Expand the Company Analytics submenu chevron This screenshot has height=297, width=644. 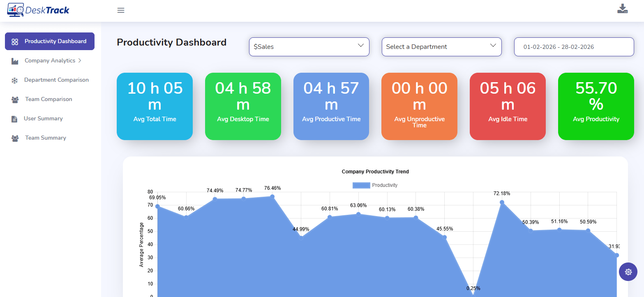coord(80,60)
